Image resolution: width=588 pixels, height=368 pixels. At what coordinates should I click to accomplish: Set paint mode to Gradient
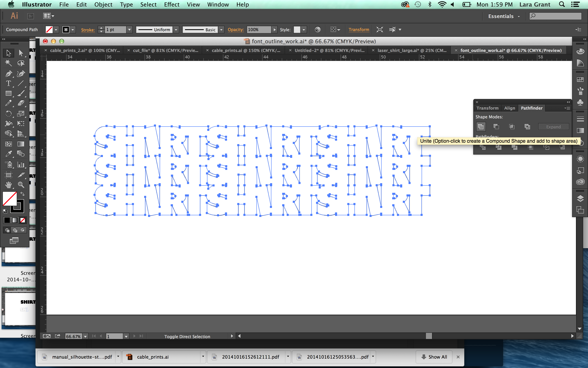coord(15,220)
